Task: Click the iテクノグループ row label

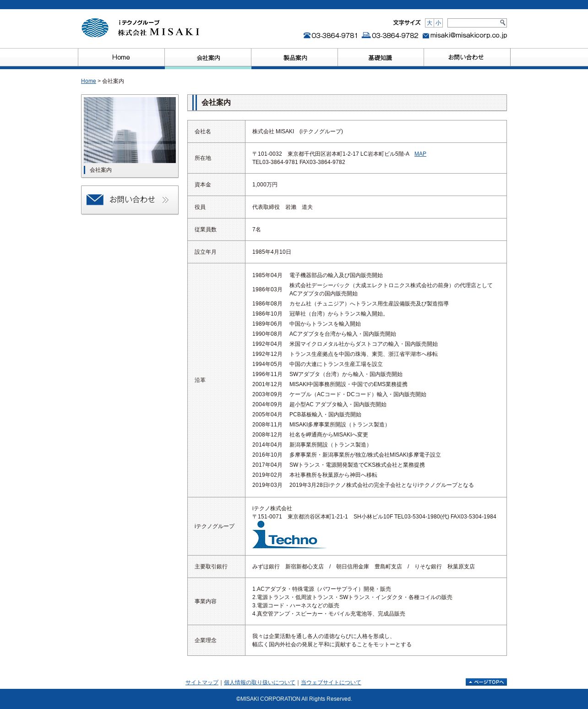Action: coord(214,526)
